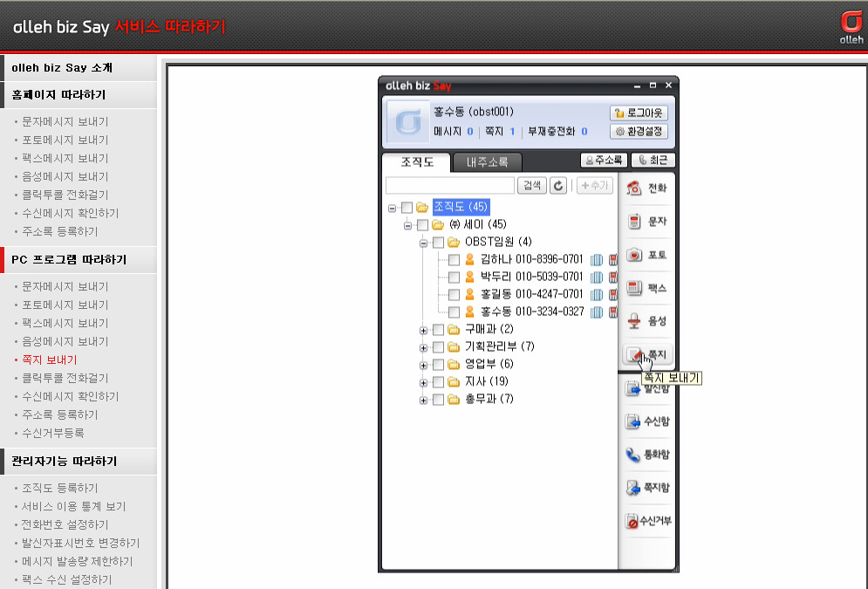
Task: Switch to the 내주소록 tab
Action: tap(487, 162)
